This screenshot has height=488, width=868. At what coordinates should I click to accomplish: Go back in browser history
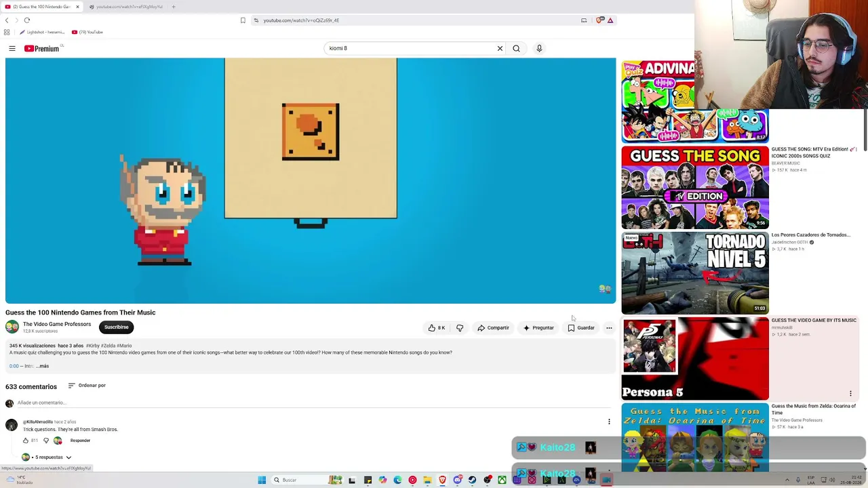(x=7, y=20)
